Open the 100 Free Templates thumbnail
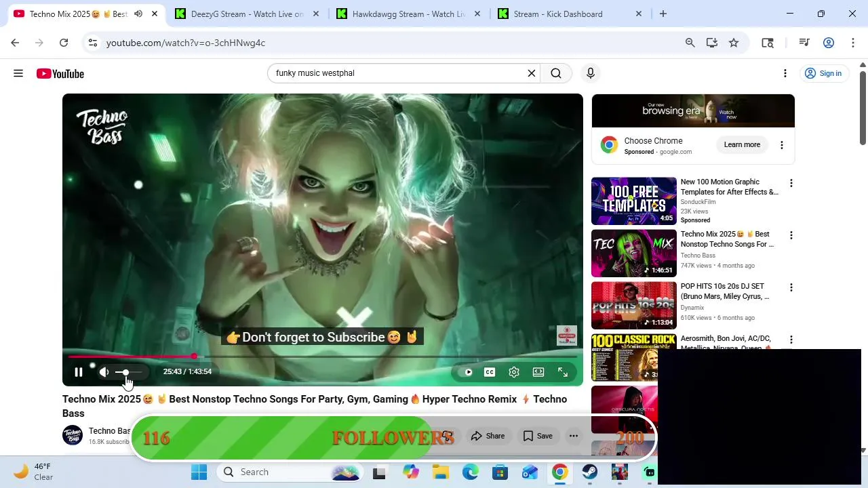The image size is (868, 488). tap(634, 201)
